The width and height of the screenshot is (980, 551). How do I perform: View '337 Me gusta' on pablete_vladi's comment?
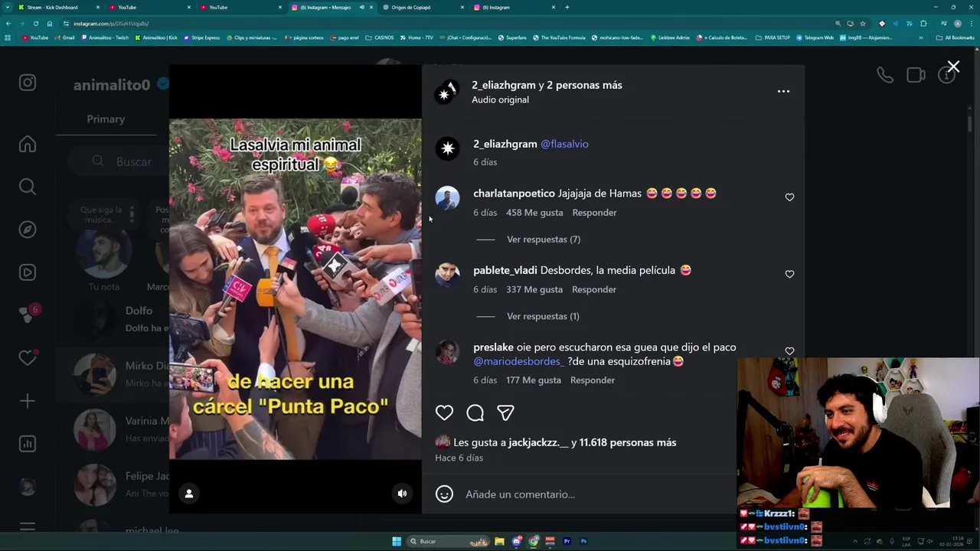point(534,289)
